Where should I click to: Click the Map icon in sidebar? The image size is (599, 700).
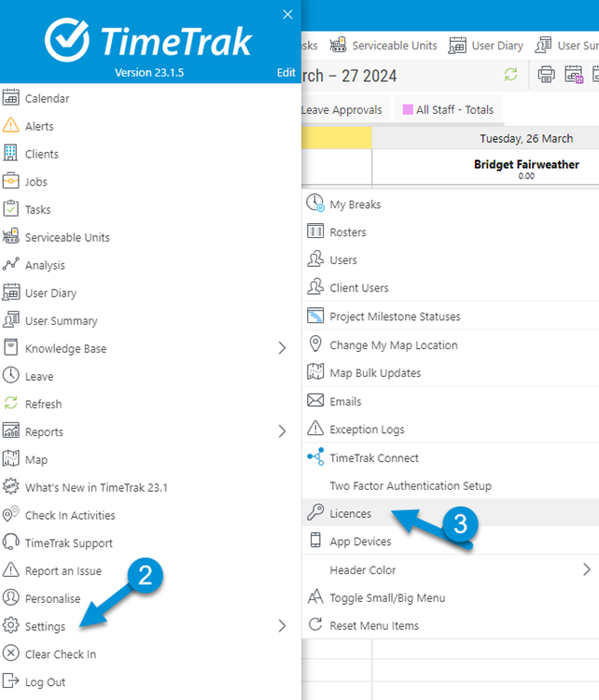tap(11, 459)
